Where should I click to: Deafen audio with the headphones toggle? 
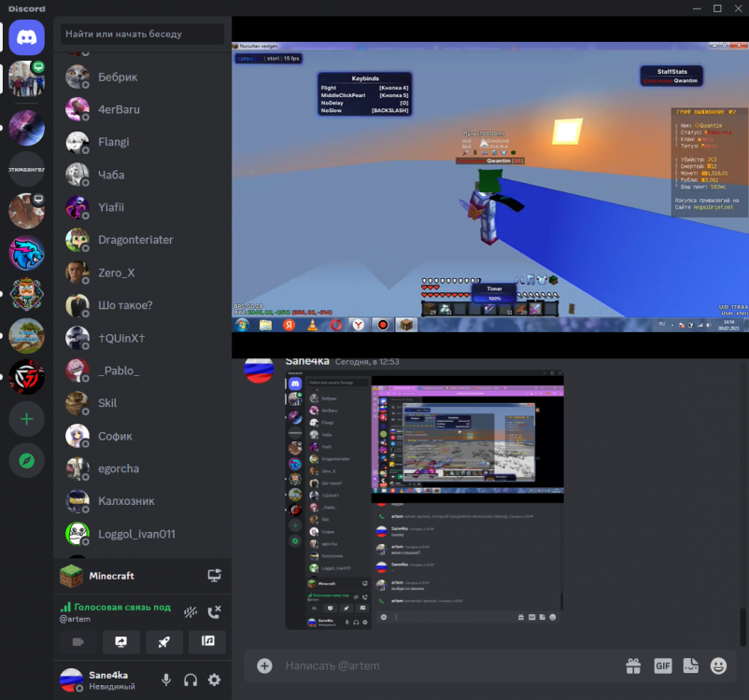coord(190,679)
